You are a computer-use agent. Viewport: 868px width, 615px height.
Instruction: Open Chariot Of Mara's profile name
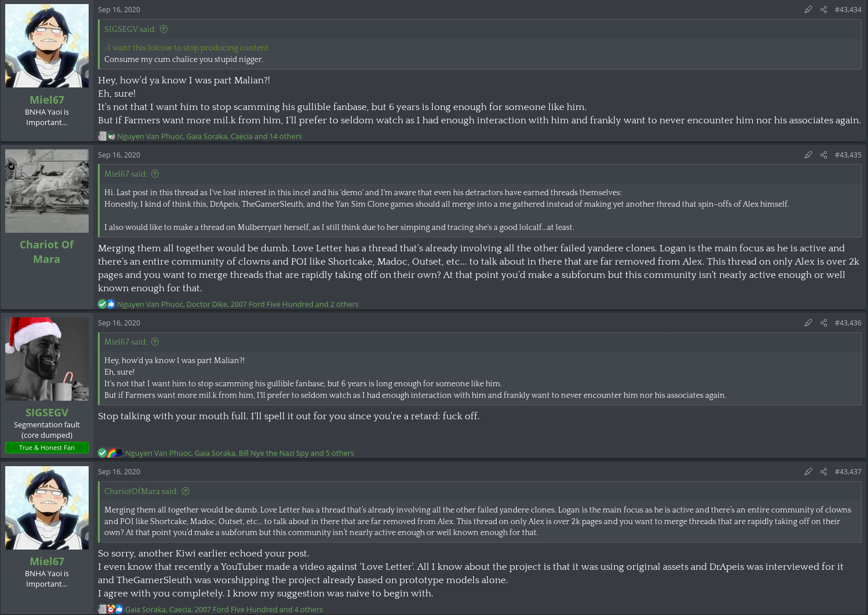(46, 252)
